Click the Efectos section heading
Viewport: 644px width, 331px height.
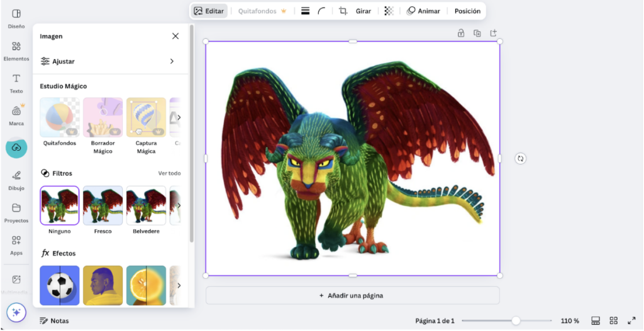[58, 253]
